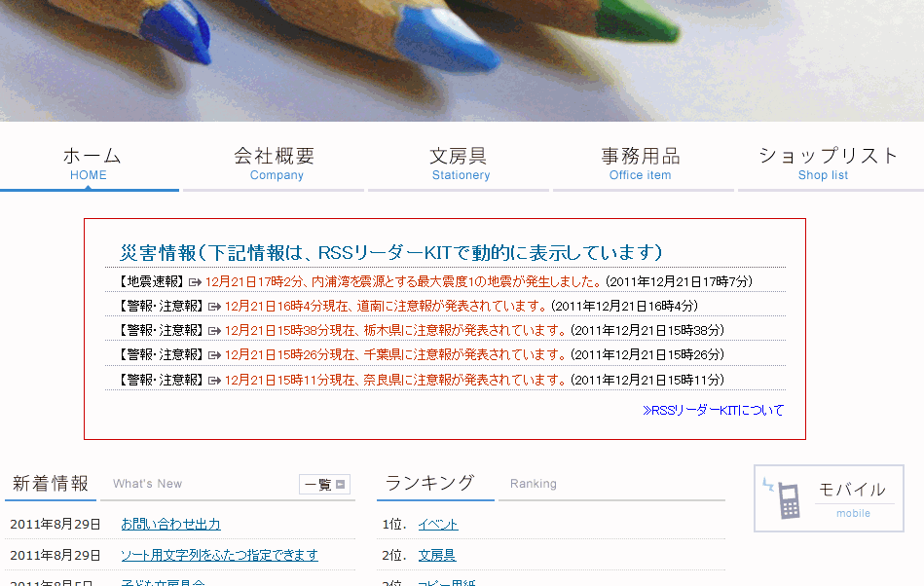
Task: Open the ショップリスト Shop list tab
Action: coord(829,164)
